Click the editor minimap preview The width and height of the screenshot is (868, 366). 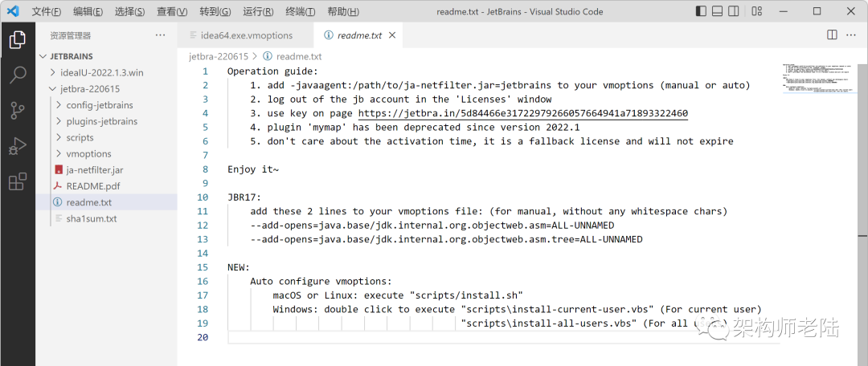(820, 80)
